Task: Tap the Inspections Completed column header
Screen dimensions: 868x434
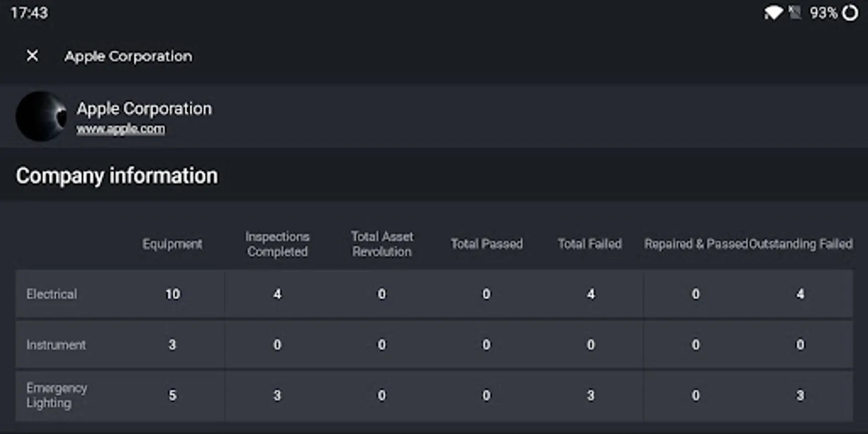Action: pos(277,244)
